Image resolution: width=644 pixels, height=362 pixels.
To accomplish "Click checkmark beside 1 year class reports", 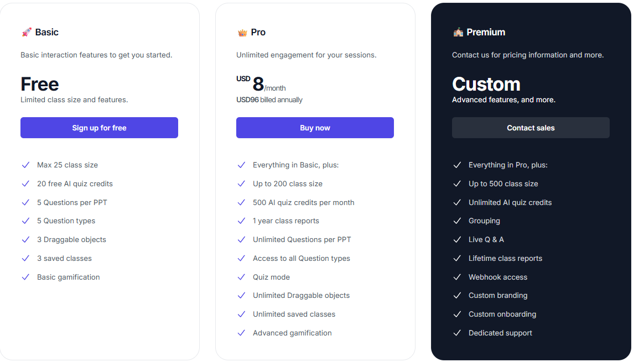I will (241, 221).
